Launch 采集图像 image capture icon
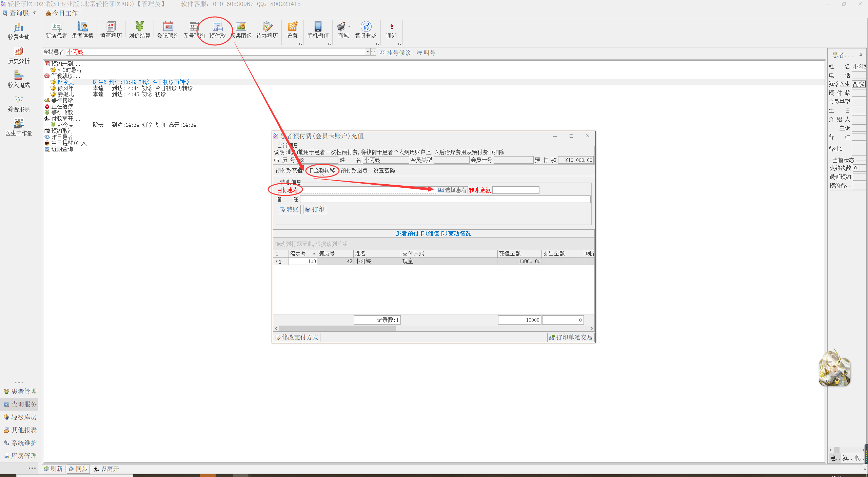 241,30
